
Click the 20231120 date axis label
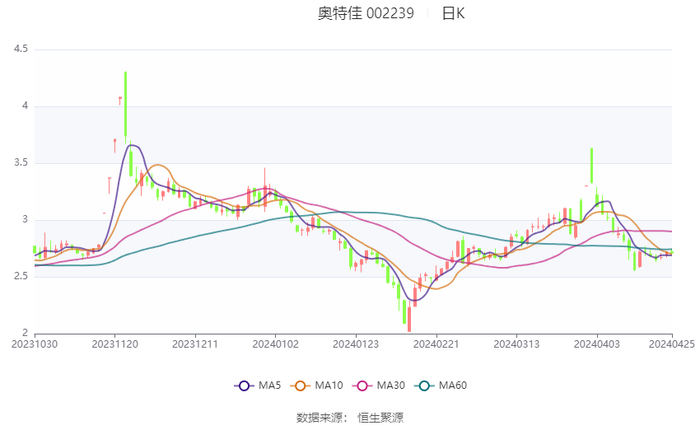pyautogui.click(x=116, y=343)
